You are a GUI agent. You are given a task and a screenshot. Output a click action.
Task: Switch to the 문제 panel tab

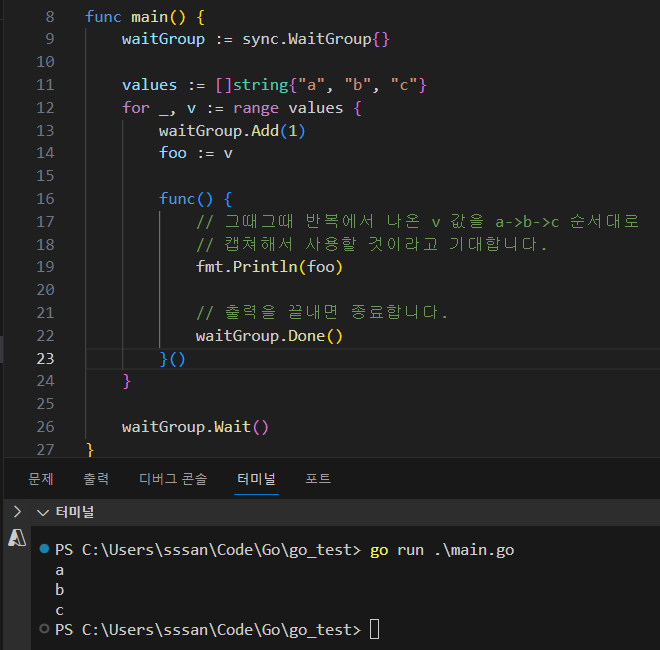click(41, 479)
